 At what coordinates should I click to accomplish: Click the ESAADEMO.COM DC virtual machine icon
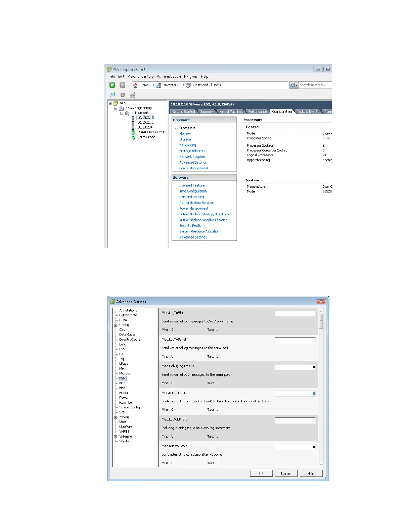tap(133, 132)
